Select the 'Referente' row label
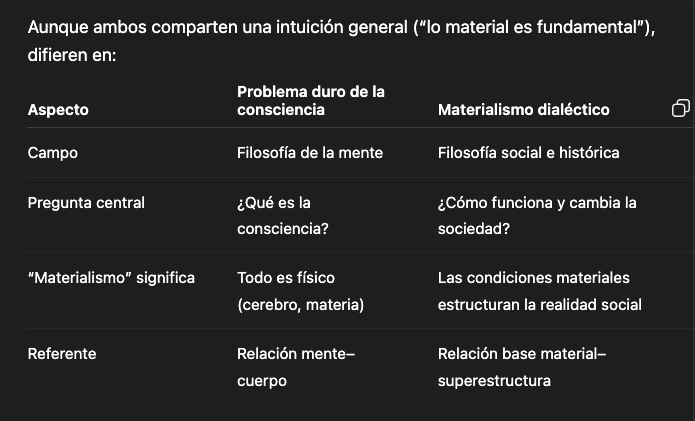 62,354
